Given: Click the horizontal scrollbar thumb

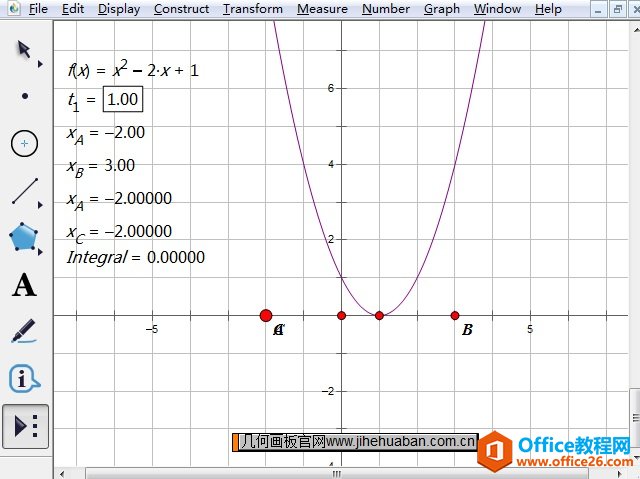Looking at the screenshot, I should pos(336,474).
